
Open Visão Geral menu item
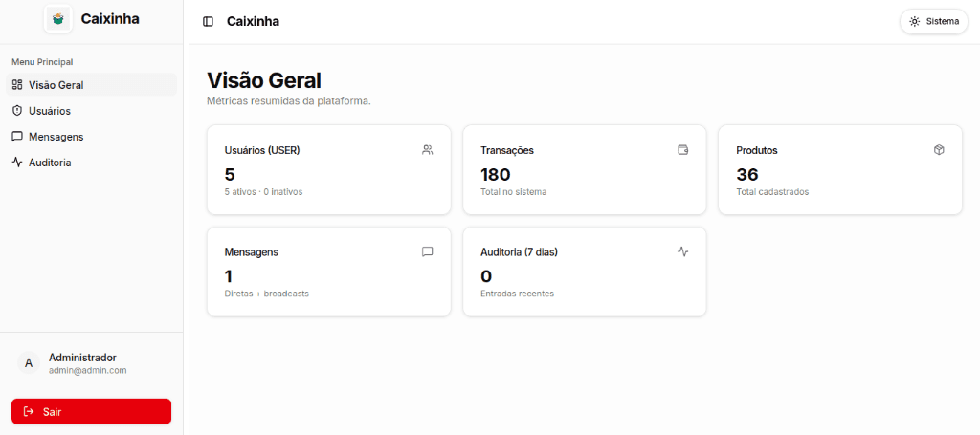[x=91, y=85]
